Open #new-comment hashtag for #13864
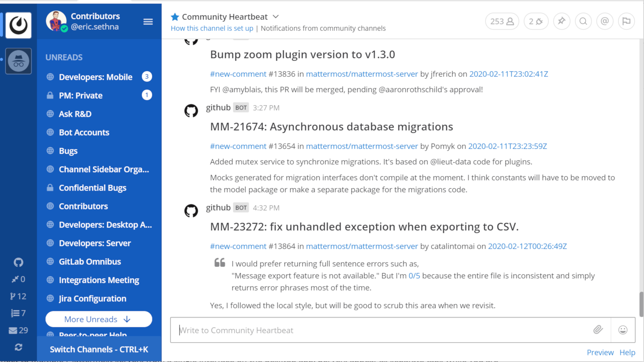This screenshot has height=362, width=644. (238, 246)
